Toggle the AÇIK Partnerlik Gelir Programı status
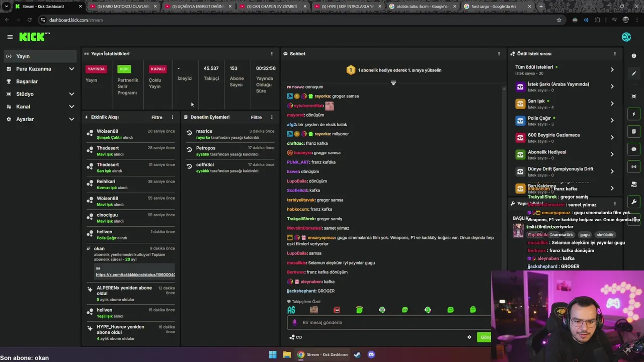This screenshot has height=362, width=644. [x=124, y=69]
